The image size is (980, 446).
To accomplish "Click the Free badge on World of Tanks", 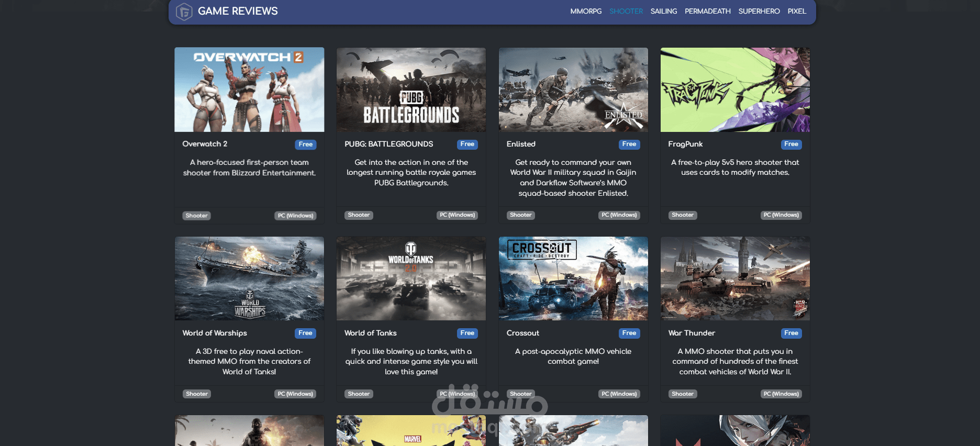I will 467,333.
